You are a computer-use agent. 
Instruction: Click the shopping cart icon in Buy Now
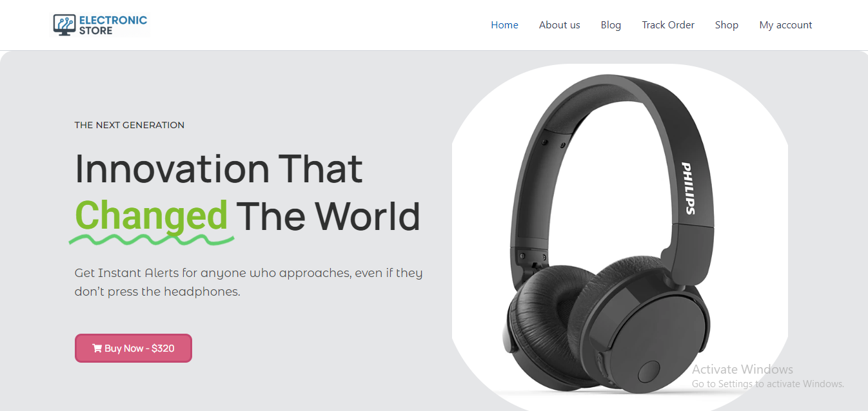tap(97, 349)
